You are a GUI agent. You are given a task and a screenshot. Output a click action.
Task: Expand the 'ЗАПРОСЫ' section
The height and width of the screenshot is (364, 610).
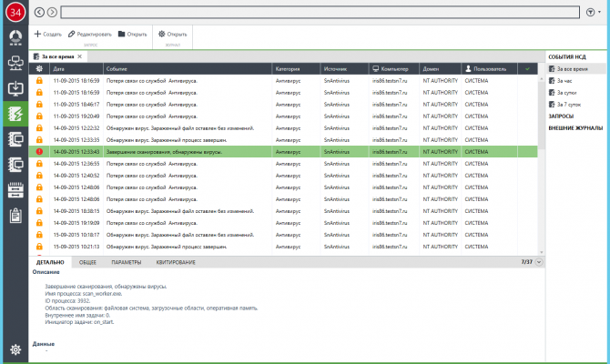(x=561, y=116)
